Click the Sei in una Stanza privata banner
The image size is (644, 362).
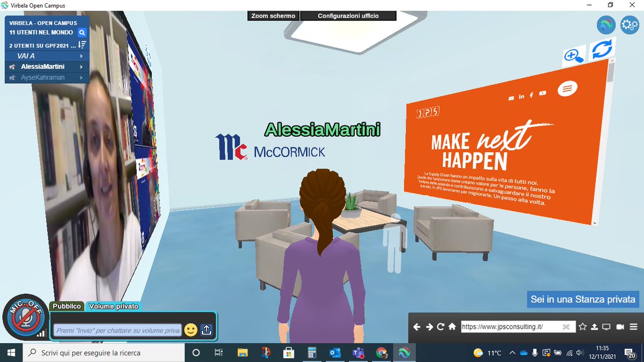click(x=583, y=299)
